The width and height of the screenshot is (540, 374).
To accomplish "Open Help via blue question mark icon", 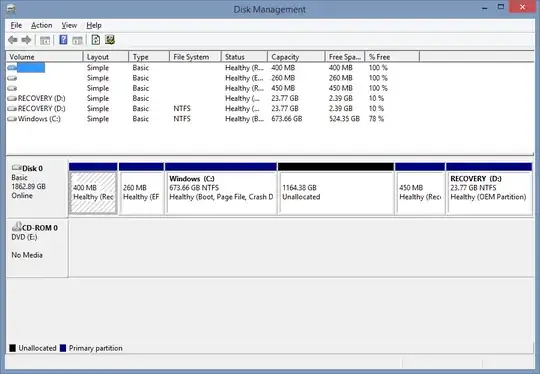I will tap(63, 40).
